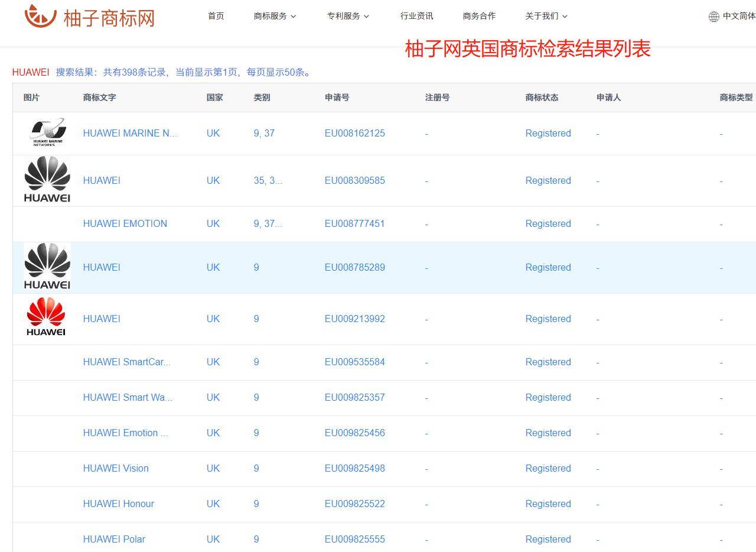Screen dimensions: 756x552
Task: Click the 商标状态 column header
Action: 542,98
